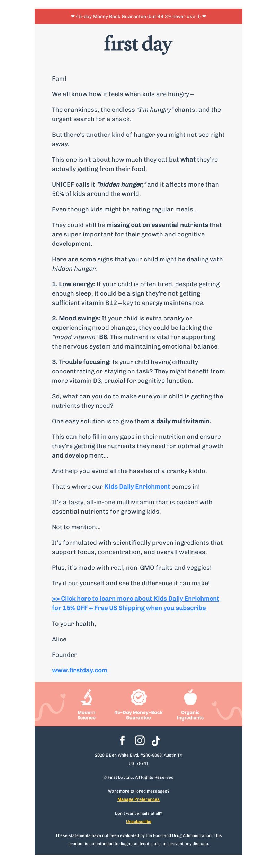
Task: Click the Modern Science label
Action: [86, 715]
